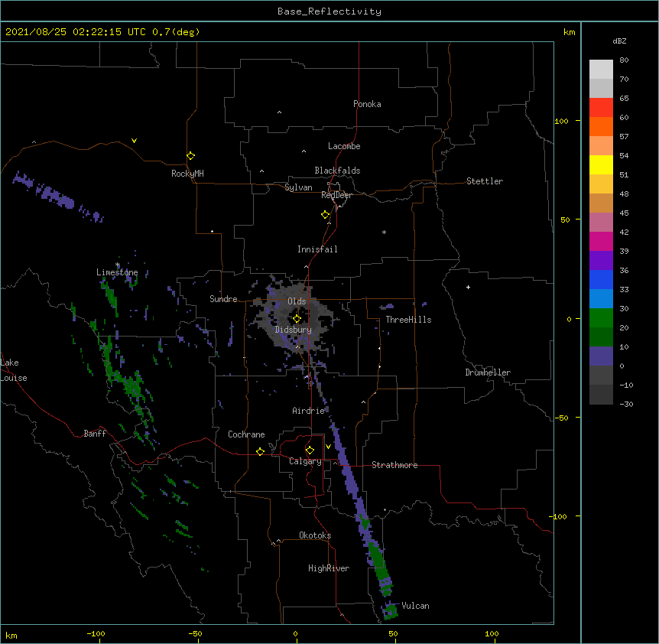Screen dimensions: 659x644
Task: Click the Airdrie city label
Action: click(309, 411)
